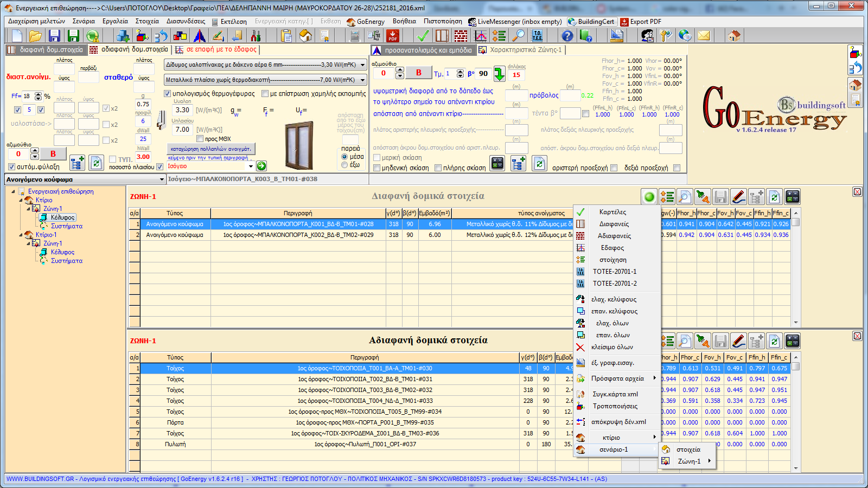Click the Export PDF toolbar icon
This screenshot has height=488, width=868.
point(393,36)
